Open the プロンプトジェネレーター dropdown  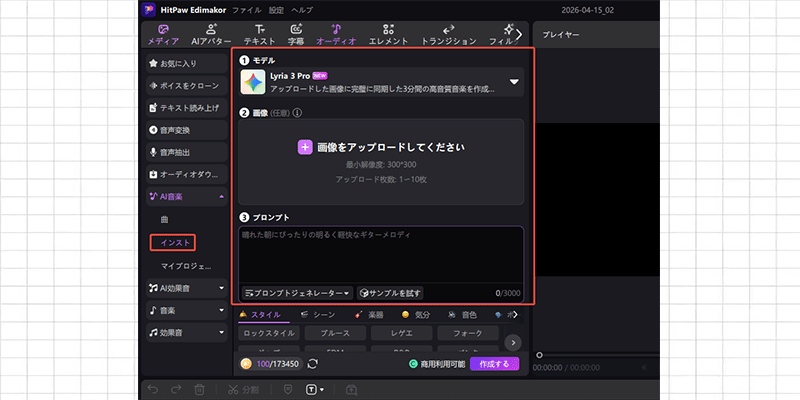point(298,293)
